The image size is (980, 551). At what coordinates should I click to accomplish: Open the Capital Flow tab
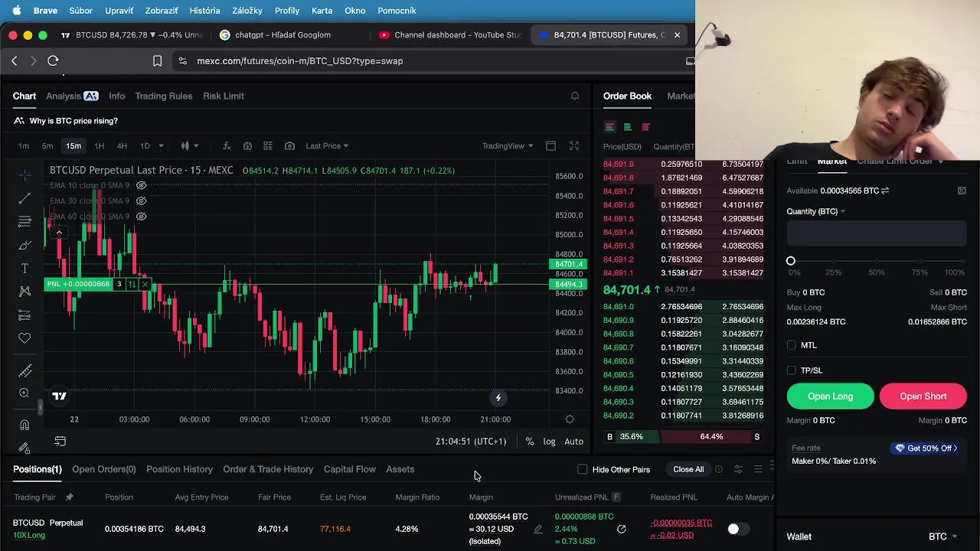[349, 469]
